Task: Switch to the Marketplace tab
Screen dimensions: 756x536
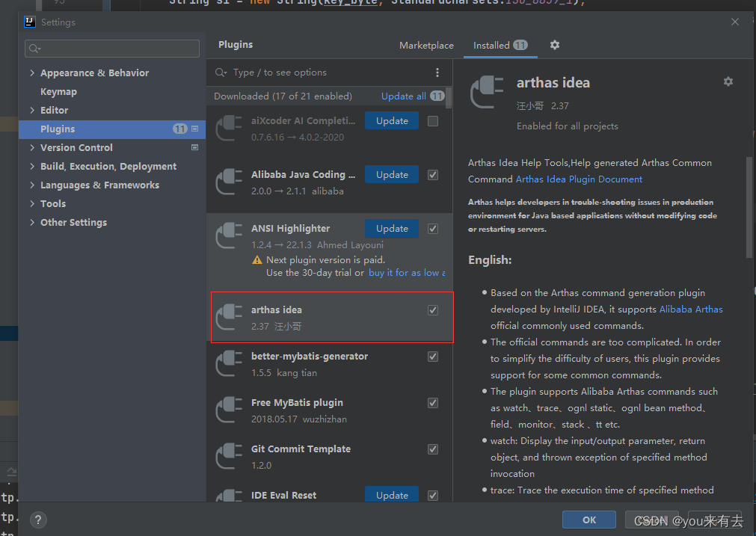Action: click(426, 46)
